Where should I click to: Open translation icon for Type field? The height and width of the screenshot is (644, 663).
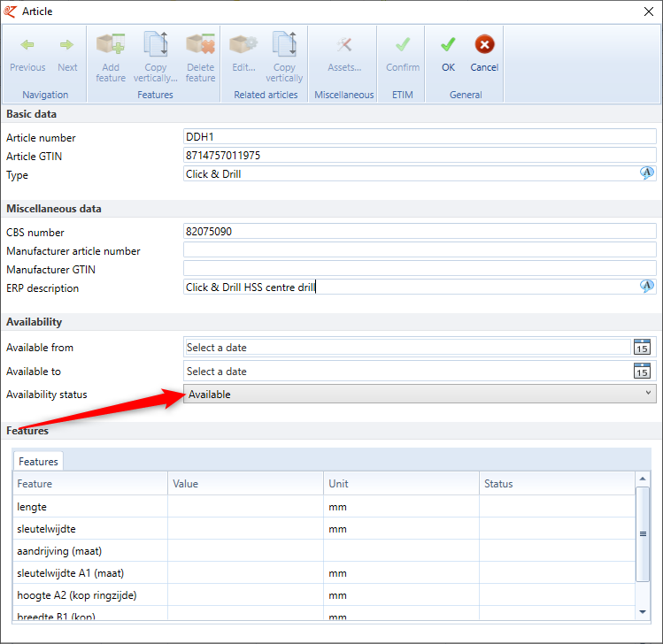coord(646,172)
